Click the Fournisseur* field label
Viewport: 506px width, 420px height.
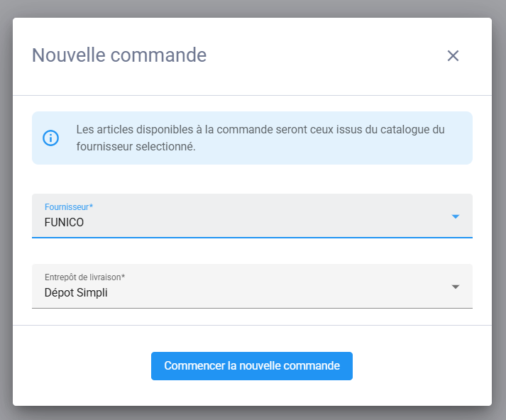pos(69,206)
